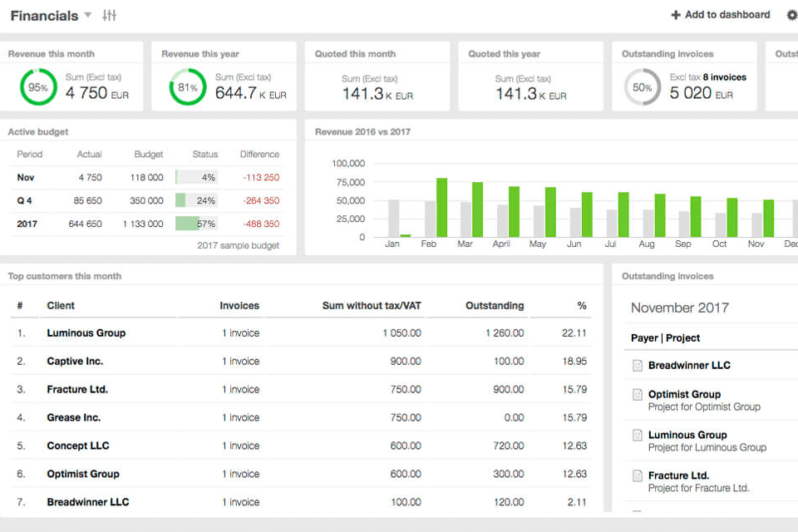Image resolution: width=798 pixels, height=532 pixels.
Task: Click the settings gear icon at top right
Action: tap(791, 15)
